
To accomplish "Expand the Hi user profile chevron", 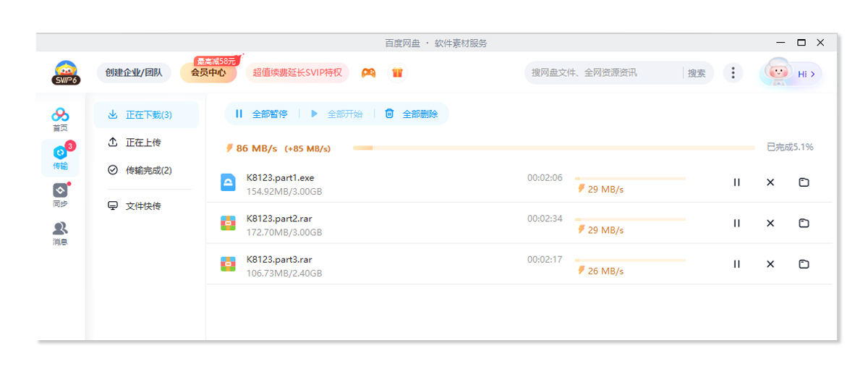I will [813, 74].
